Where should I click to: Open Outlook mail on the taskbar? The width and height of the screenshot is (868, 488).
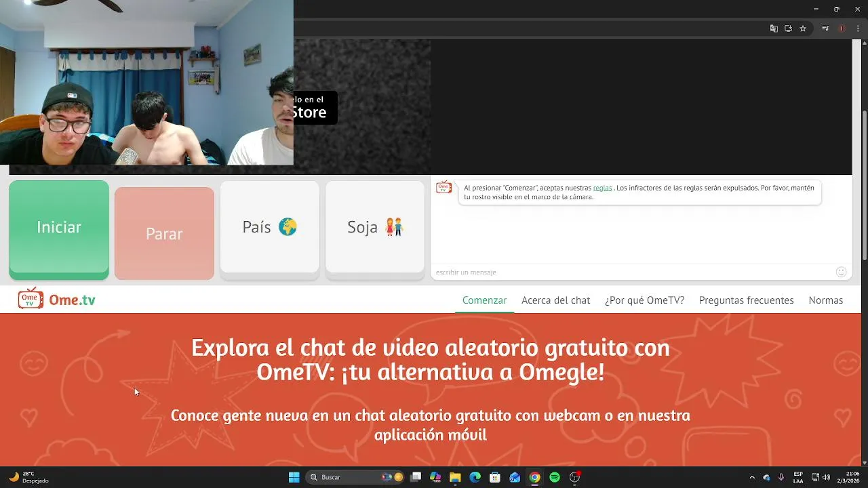[515, 477]
